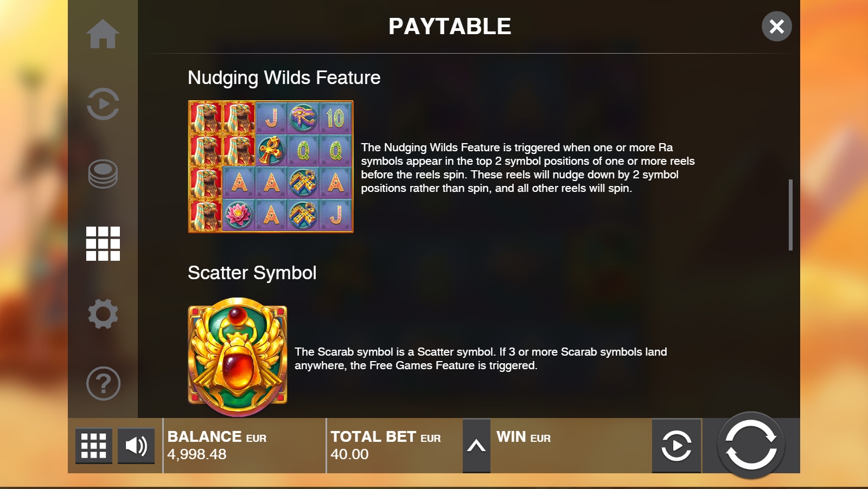Viewport: 868px width, 489px height.
Task: Start autoplay from the bottom bar button
Action: click(676, 446)
